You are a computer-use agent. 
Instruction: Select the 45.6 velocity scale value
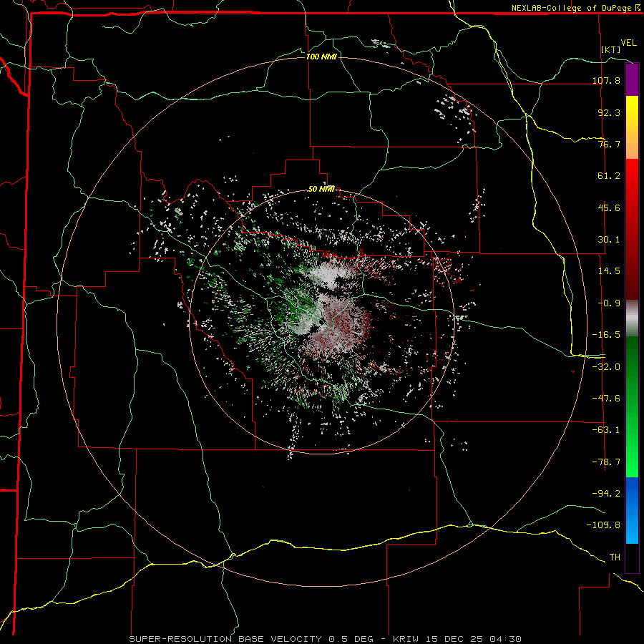click(x=609, y=208)
